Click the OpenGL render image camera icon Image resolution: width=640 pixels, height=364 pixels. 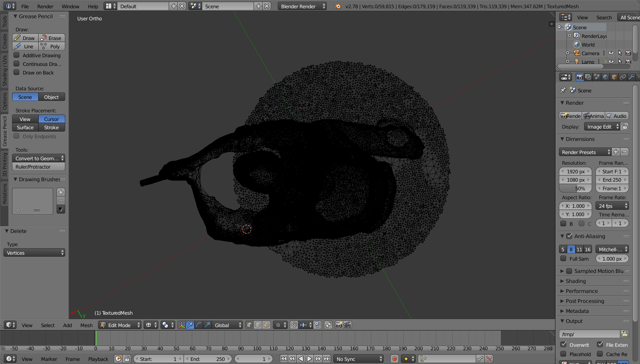pyautogui.click(x=339, y=325)
